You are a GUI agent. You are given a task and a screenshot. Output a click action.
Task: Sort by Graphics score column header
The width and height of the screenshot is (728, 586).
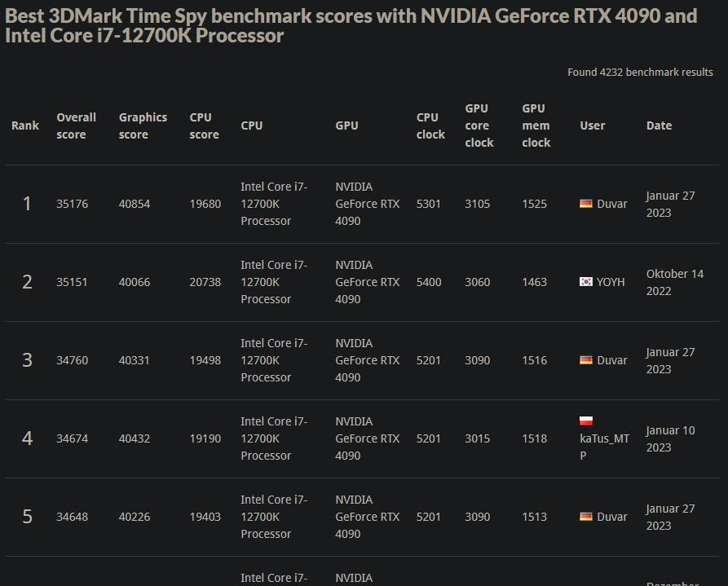point(143,126)
